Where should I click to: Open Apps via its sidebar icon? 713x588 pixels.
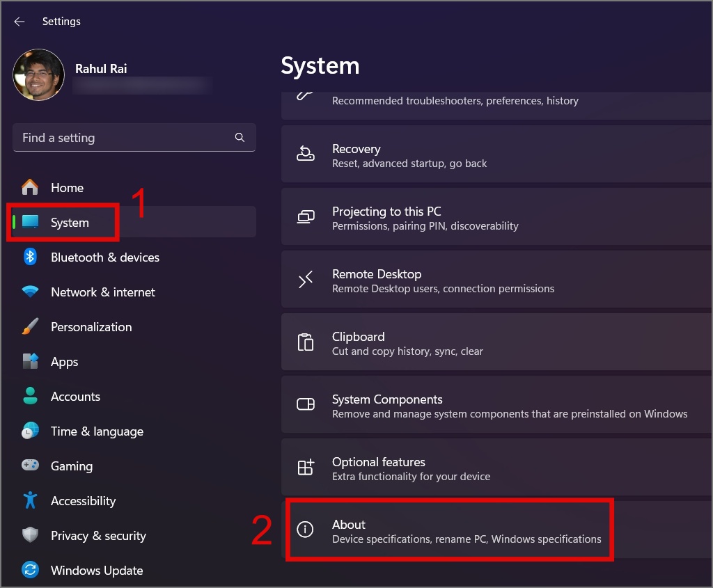31,362
